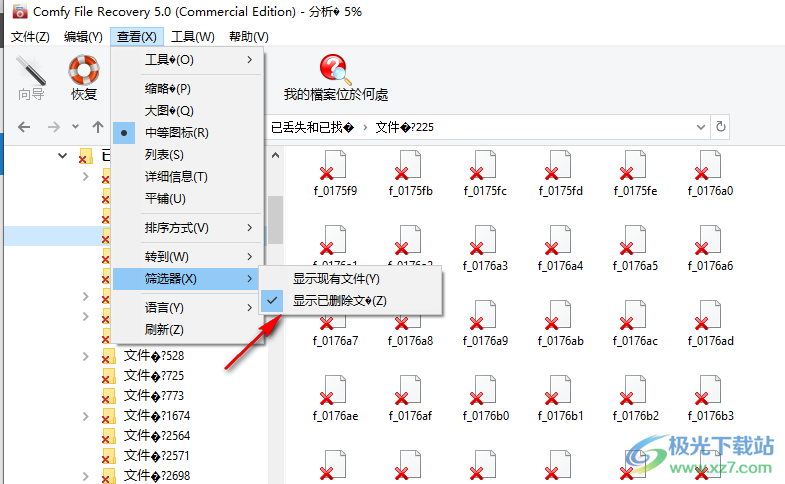Open the 编辑(Y) menu

[x=83, y=37]
